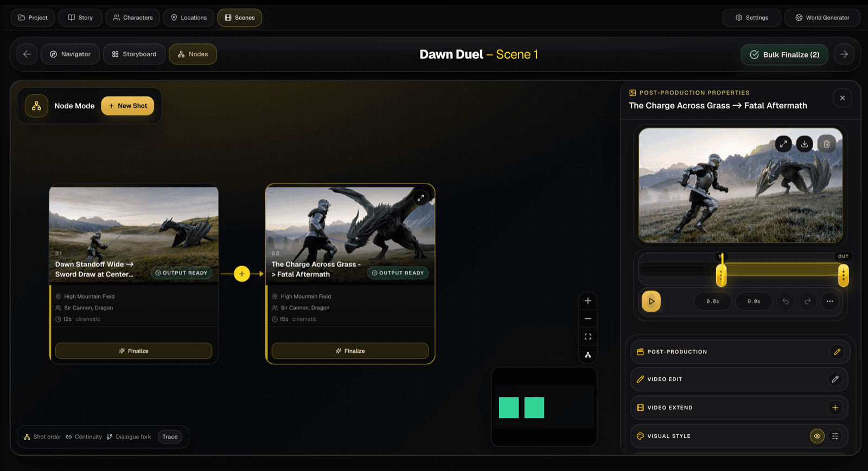This screenshot has width=868, height=471.
Task: Toggle the Visual Style eye visibility
Action: click(817, 436)
